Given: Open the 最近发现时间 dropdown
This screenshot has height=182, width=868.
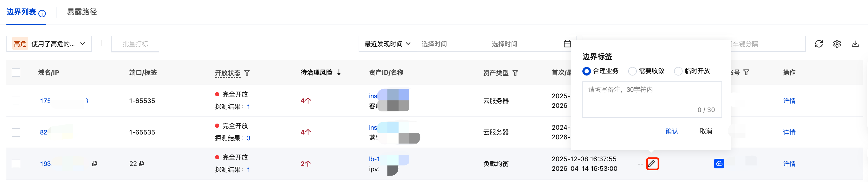Looking at the screenshot, I should coord(387,44).
